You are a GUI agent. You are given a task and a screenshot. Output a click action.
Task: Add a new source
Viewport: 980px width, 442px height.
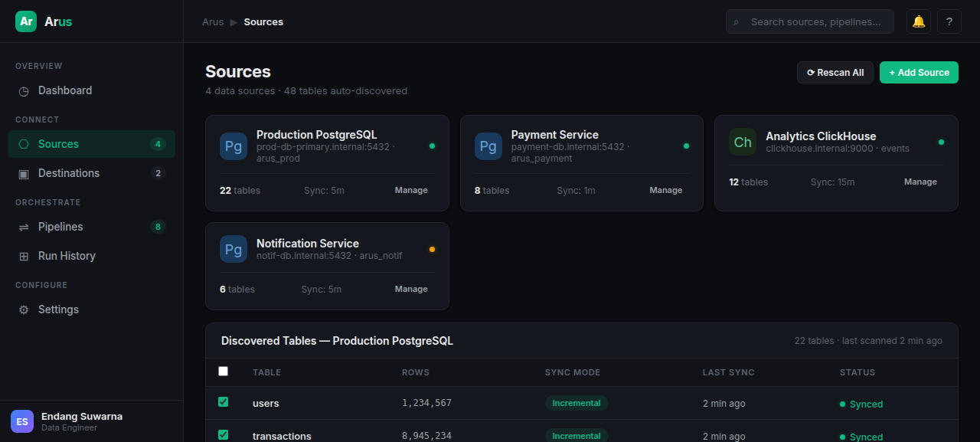point(919,73)
